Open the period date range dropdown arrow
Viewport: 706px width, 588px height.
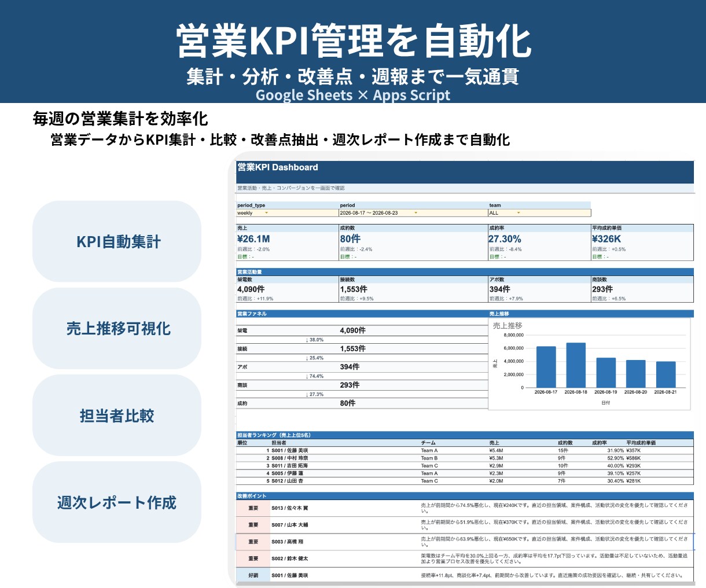[415, 213]
